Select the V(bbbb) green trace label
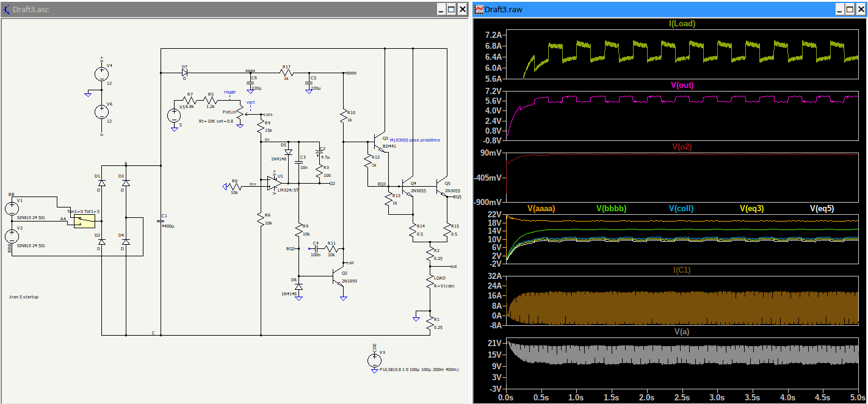This screenshot has width=868, height=404. [610, 208]
